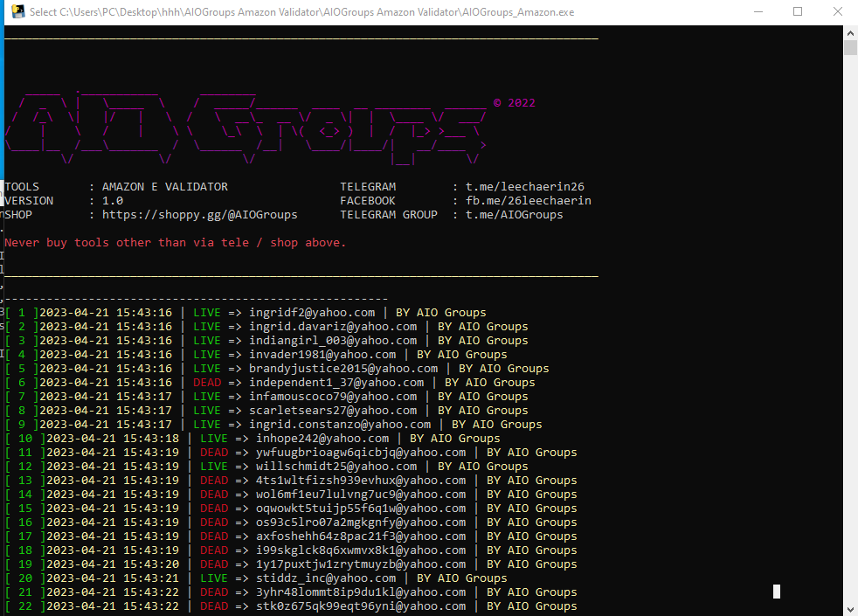Image resolution: width=858 pixels, height=616 pixels.
Task: Click the row number 20 bracket
Action: (24, 578)
